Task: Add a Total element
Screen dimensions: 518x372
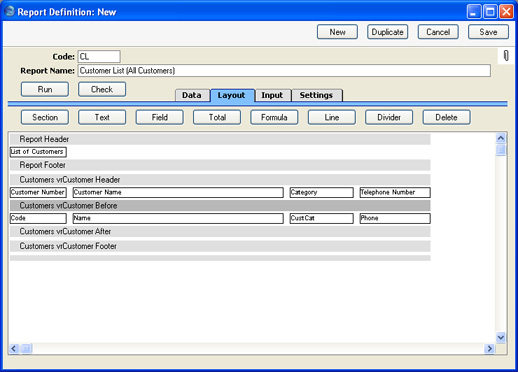Action: [217, 117]
